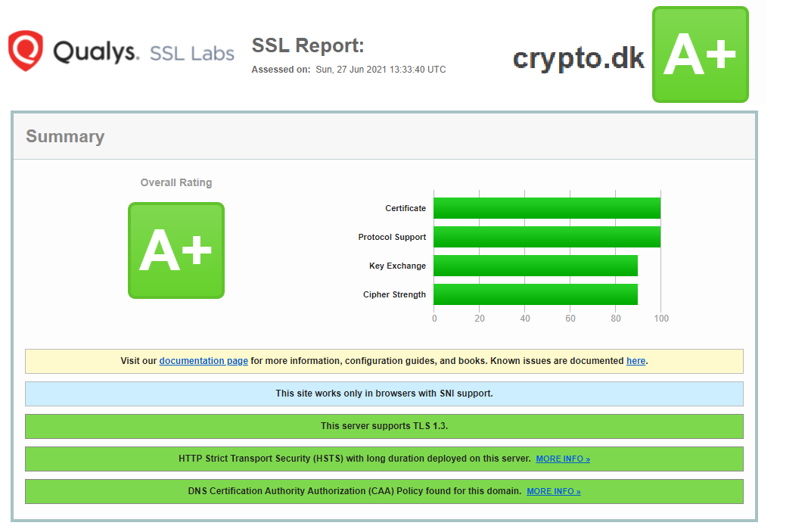
Task: Click the Certificate score bar
Action: pos(547,208)
